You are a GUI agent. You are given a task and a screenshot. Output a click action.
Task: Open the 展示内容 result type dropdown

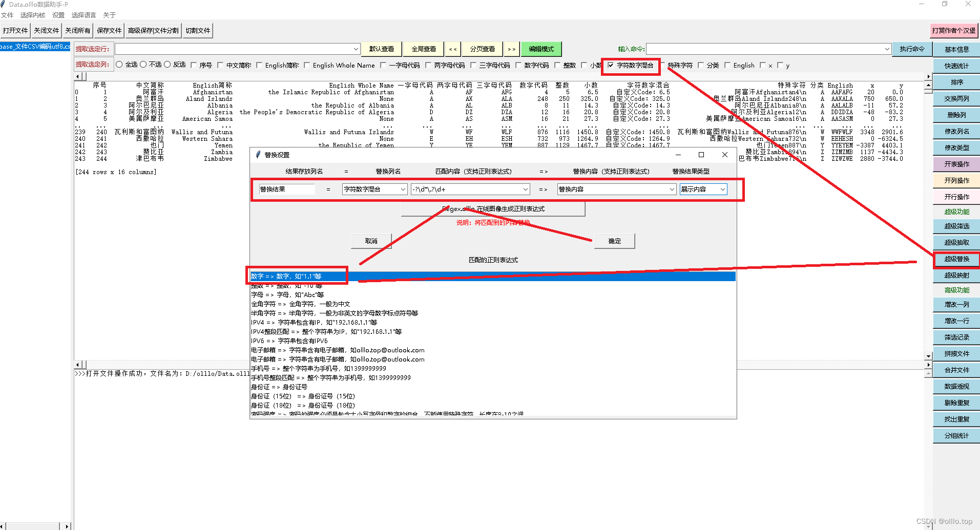pos(722,189)
